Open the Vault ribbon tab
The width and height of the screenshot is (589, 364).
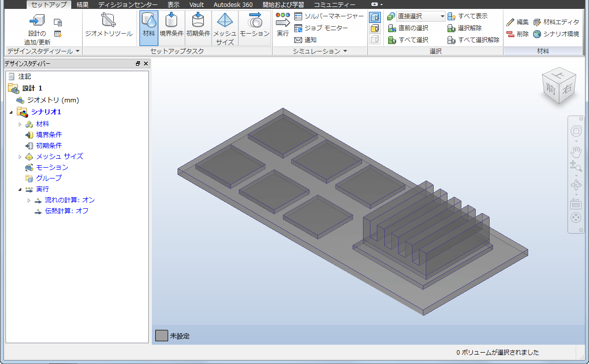(196, 4)
